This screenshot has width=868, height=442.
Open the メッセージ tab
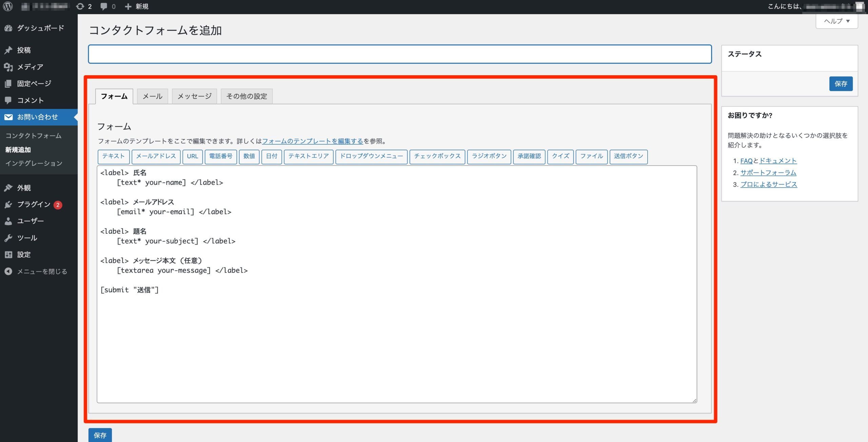pos(194,97)
